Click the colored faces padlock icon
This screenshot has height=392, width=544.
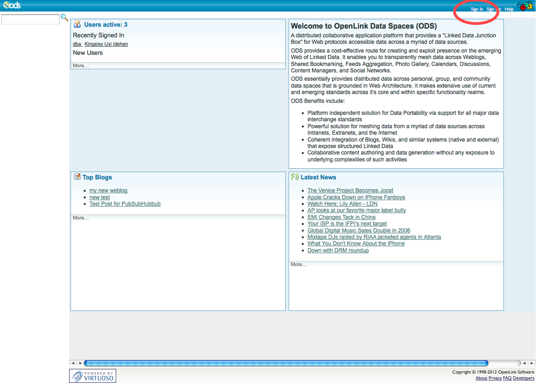[x=525, y=6]
